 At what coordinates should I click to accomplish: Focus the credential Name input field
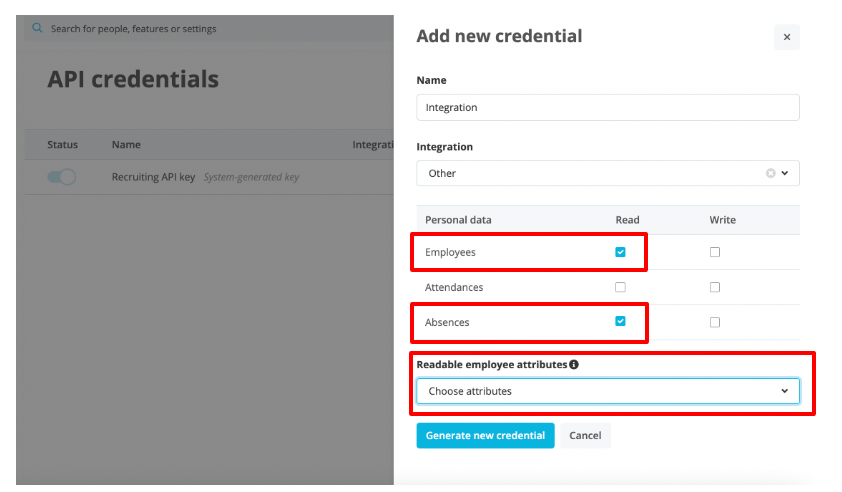(607, 107)
